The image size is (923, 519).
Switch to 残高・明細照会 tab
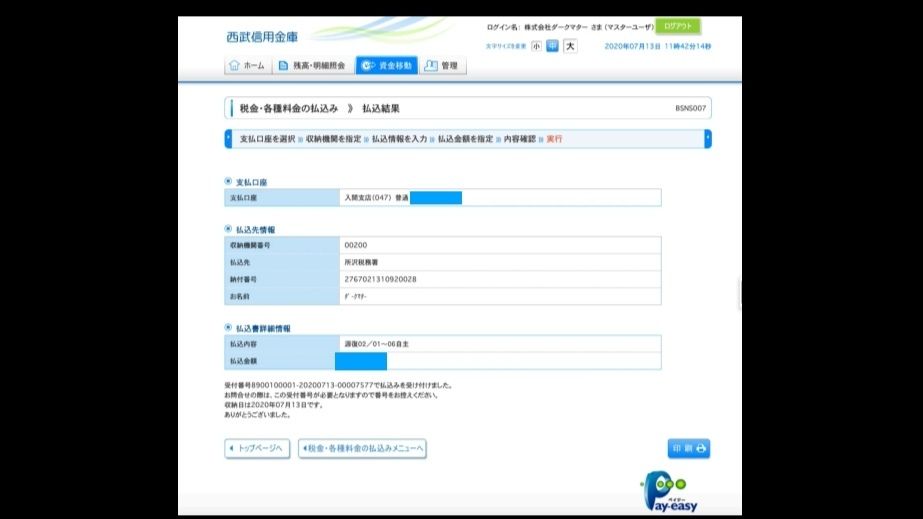pyautogui.click(x=313, y=66)
